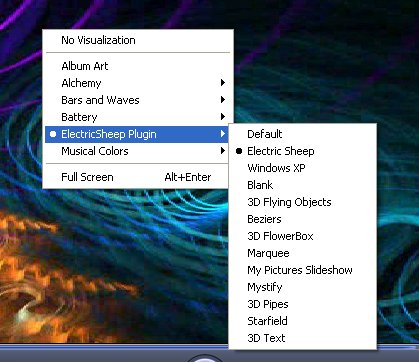The image size is (419, 362).
Task: Open Bars and Waves submenu
Action: pos(138,100)
